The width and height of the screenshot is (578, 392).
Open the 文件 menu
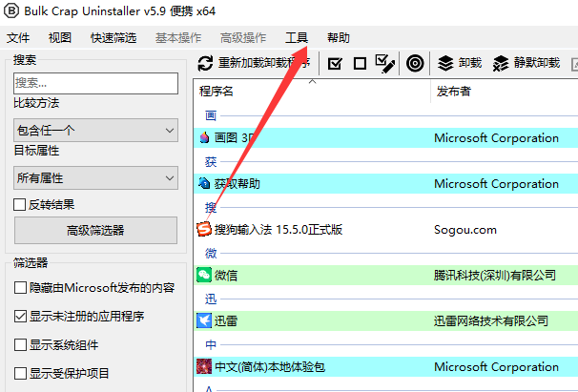tap(18, 37)
